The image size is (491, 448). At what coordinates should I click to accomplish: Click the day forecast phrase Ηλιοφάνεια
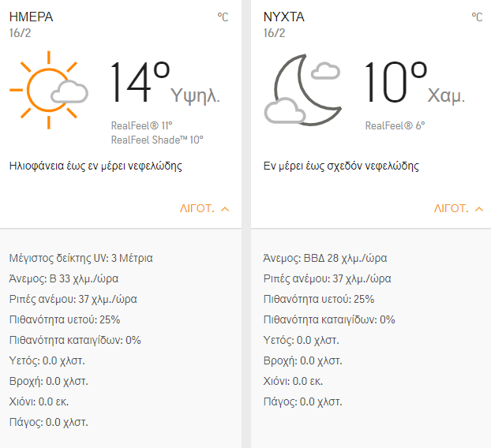tap(96, 166)
